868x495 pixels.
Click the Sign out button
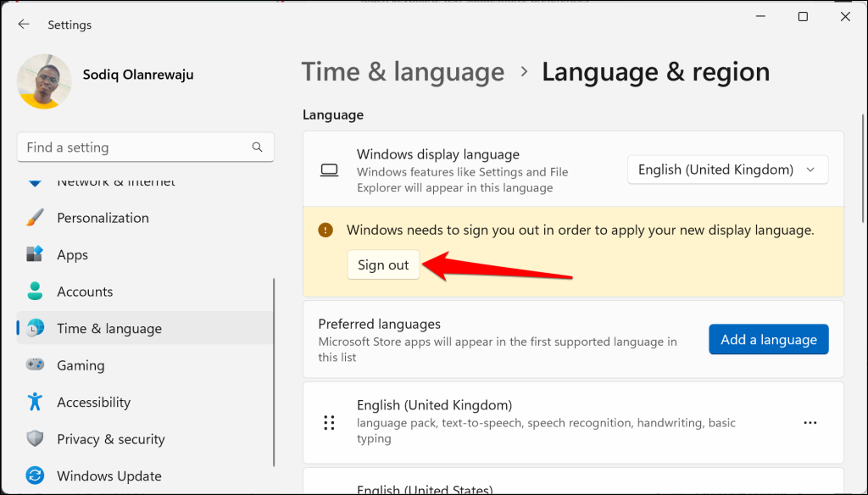coord(383,264)
